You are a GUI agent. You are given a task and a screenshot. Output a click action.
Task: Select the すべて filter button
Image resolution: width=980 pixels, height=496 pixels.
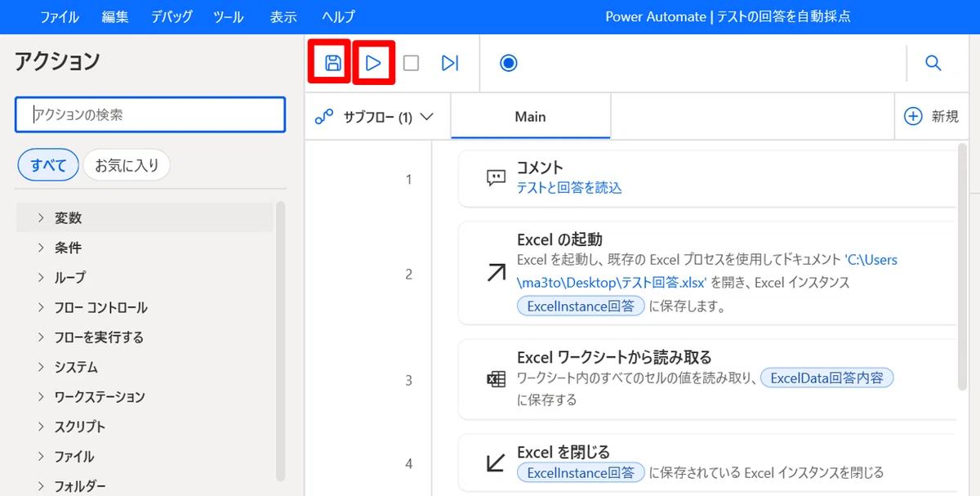48,165
